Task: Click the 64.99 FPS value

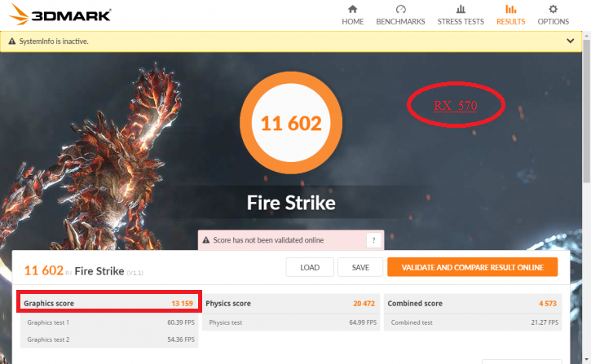Action: point(363,322)
